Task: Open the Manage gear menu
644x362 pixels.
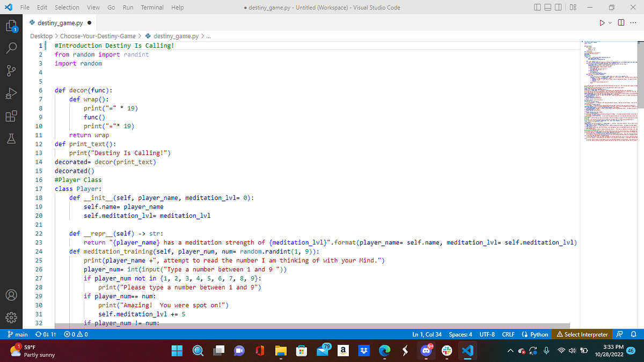Action: 11,317
